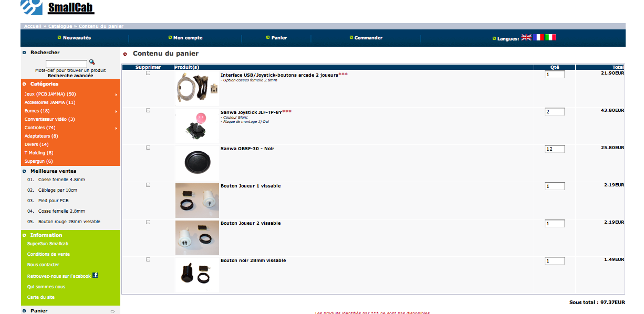Open Recherche avancée link
The image size is (644, 314).
click(x=70, y=76)
